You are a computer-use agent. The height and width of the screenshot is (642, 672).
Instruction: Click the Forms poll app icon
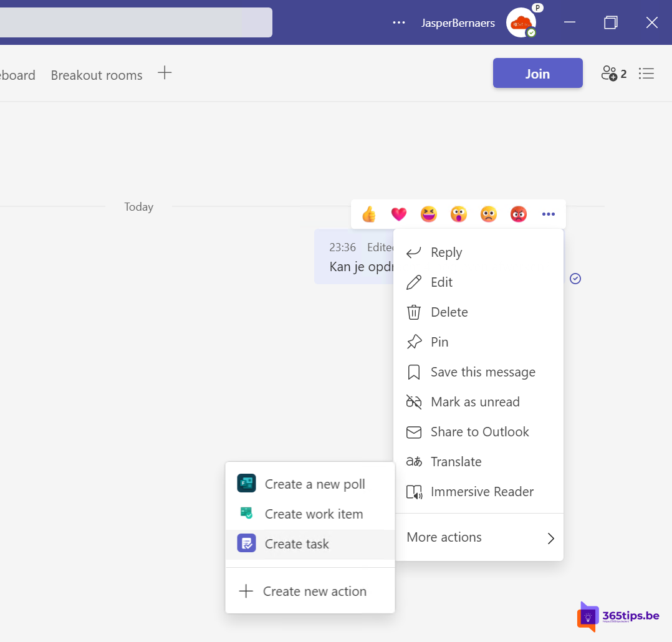point(246,484)
